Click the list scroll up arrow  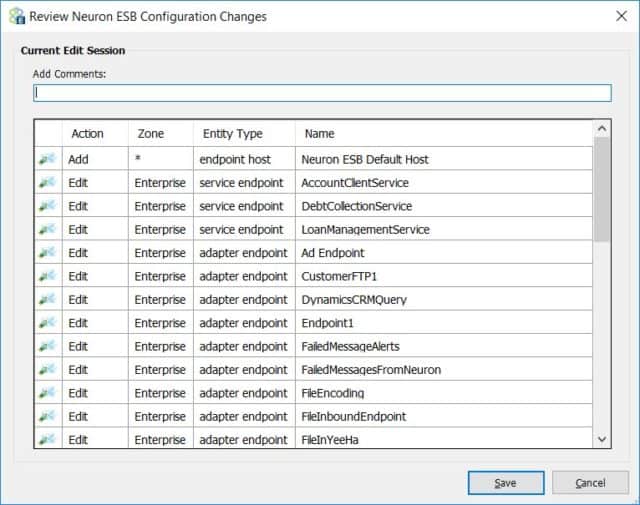tap(602, 129)
